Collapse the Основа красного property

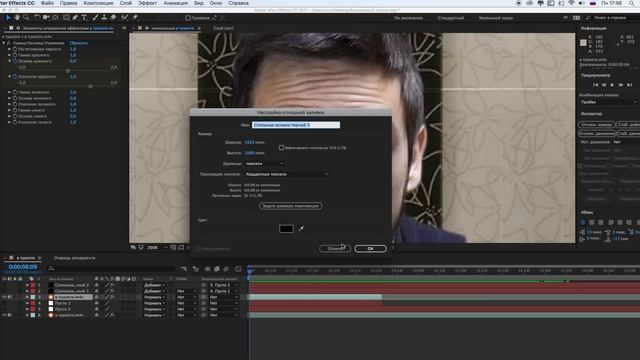tap(9, 61)
